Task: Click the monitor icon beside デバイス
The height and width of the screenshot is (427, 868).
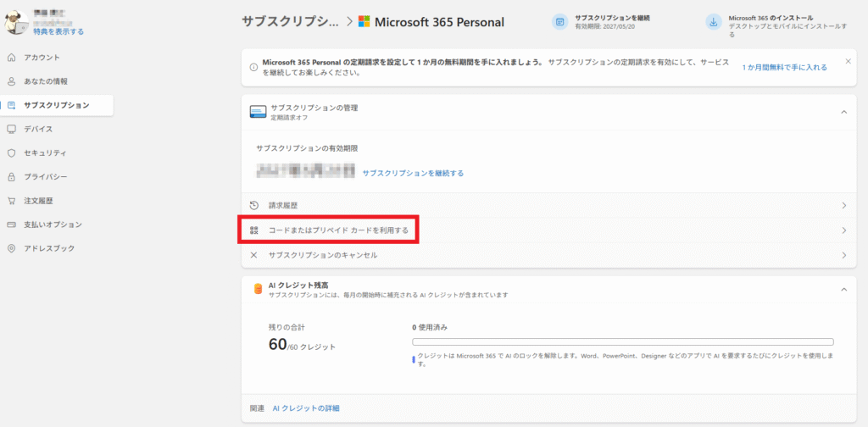Action: click(12, 129)
